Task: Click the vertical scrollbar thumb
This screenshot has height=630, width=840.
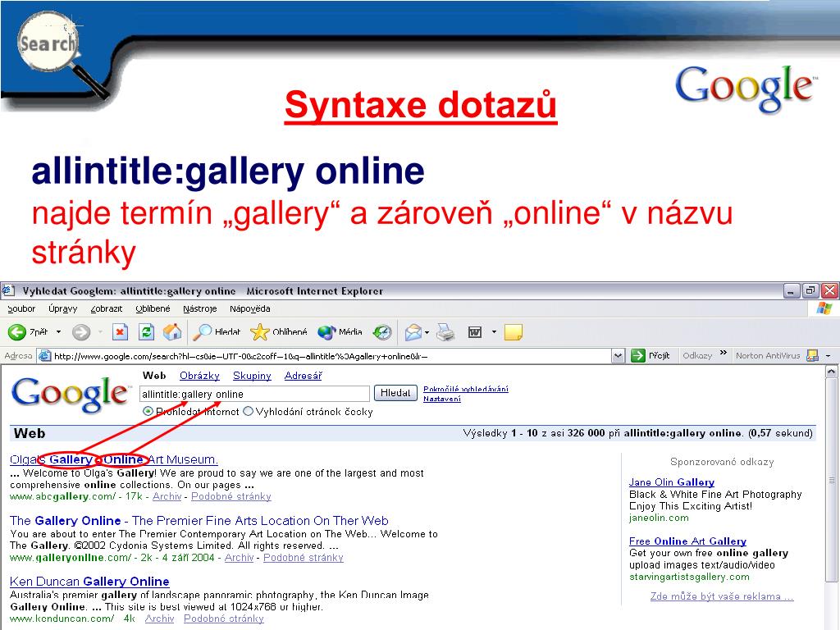Action: pyautogui.click(x=831, y=480)
